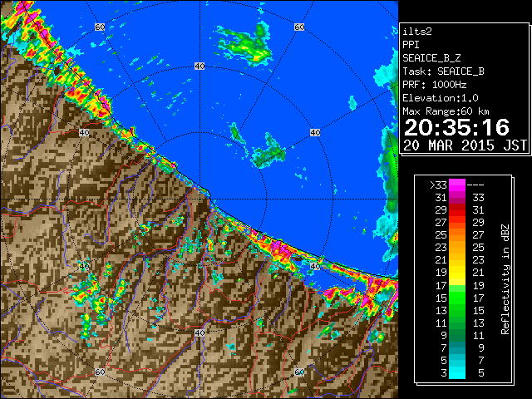
Task: Click the "Max Range:60 km" line
Action: (446, 111)
